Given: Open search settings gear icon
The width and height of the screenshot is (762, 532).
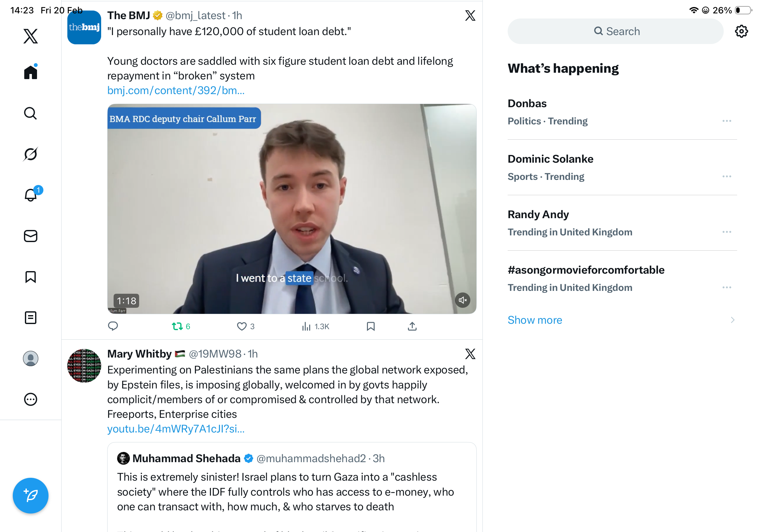Looking at the screenshot, I should click(x=741, y=32).
